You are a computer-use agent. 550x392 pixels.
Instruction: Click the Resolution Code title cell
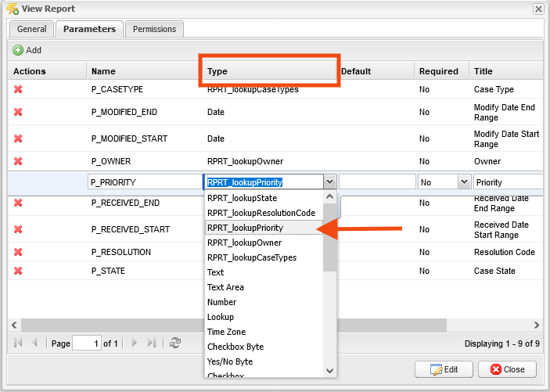pyautogui.click(x=505, y=252)
